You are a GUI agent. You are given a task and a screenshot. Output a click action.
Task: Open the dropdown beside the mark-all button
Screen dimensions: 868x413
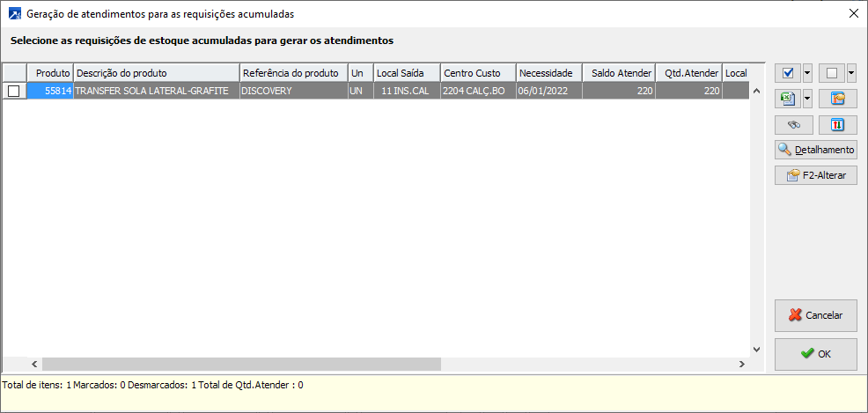[807, 72]
